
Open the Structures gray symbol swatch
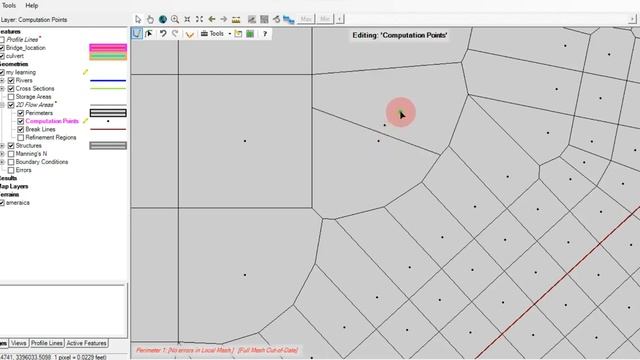(108, 146)
